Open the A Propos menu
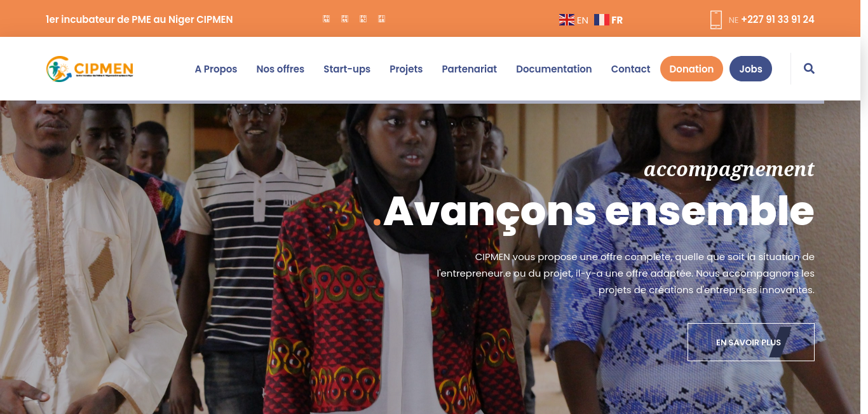 point(216,69)
